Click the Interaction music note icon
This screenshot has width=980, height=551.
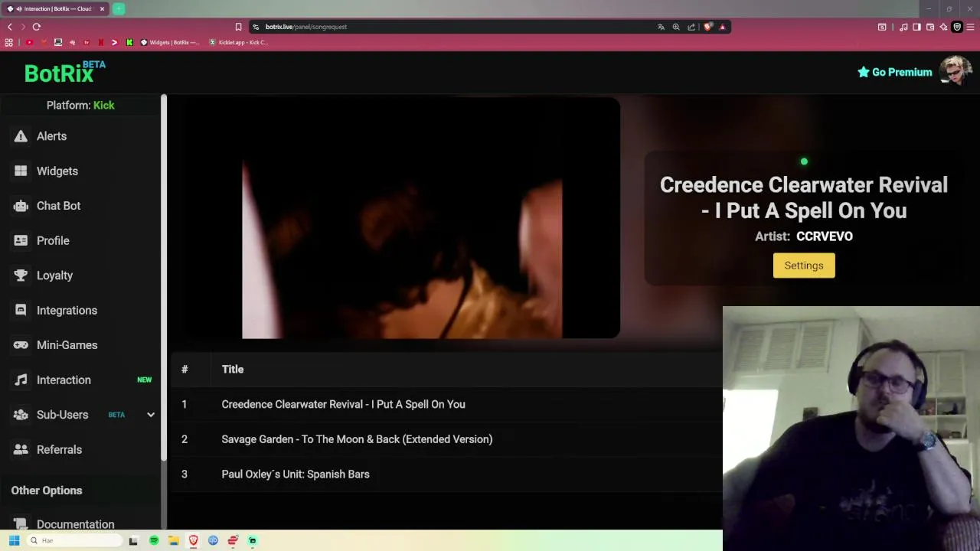pyautogui.click(x=21, y=380)
